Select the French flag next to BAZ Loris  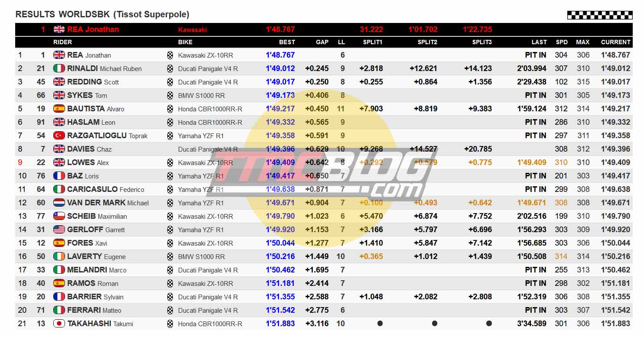[x=59, y=176]
